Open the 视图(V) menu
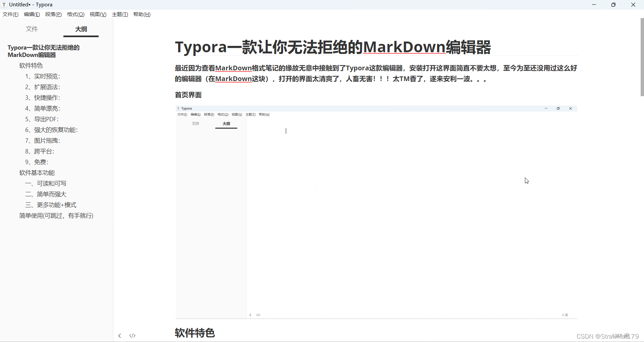The height and width of the screenshot is (342, 644). pyautogui.click(x=98, y=14)
